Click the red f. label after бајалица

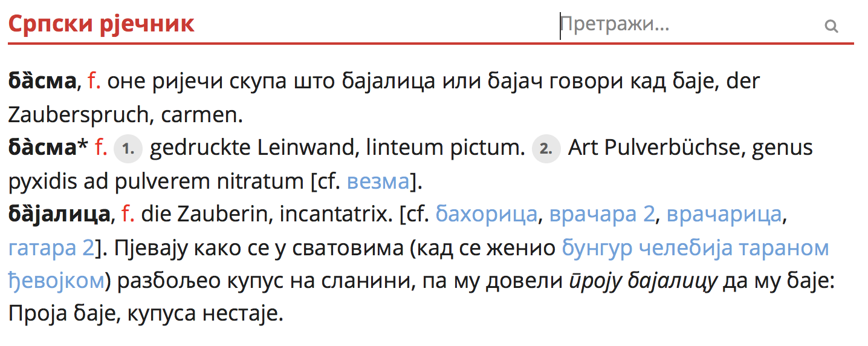pyautogui.click(x=128, y=214)
